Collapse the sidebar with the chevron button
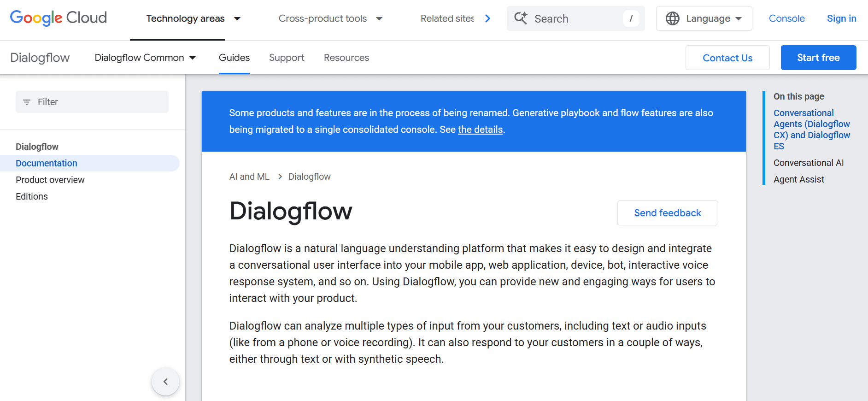 tap(165, 382)
